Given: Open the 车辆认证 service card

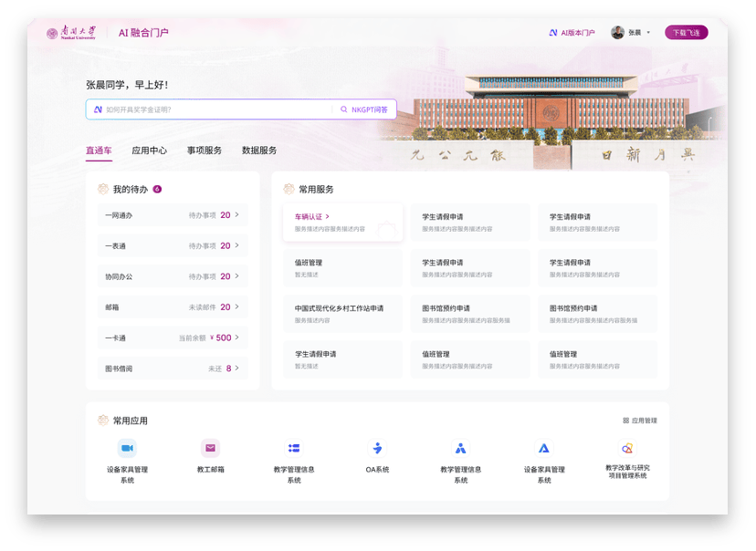Looking at the screenshot, I should pos(342,222).
